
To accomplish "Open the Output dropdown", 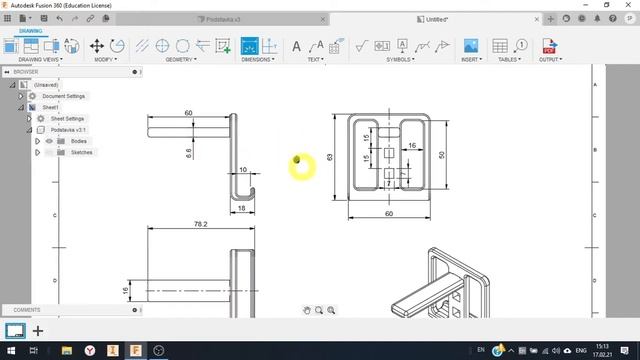I will click(551, 60).
